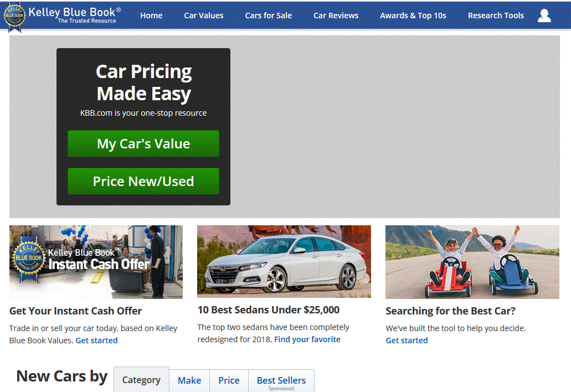Open the Car Reviews menu

[x=336, y=16]
